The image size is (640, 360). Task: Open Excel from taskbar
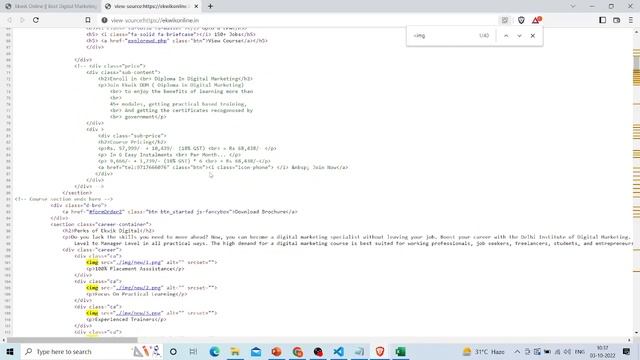pos(400,351)
